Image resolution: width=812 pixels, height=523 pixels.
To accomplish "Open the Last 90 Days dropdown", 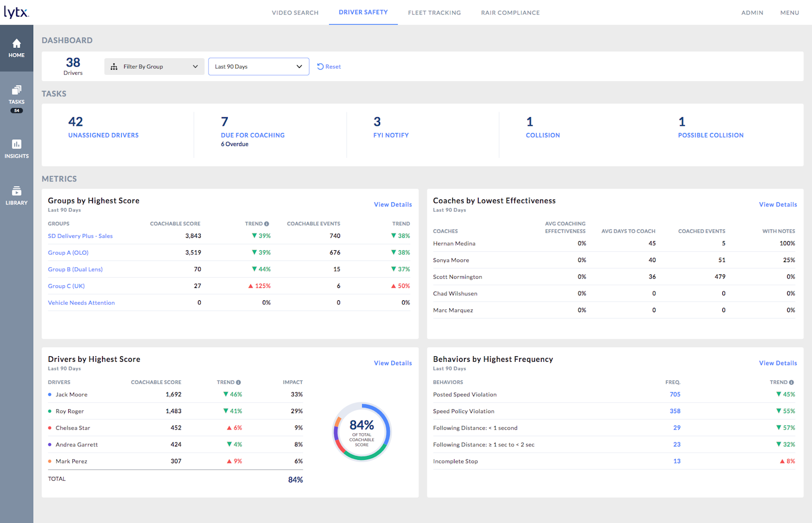I will [258, 67].
